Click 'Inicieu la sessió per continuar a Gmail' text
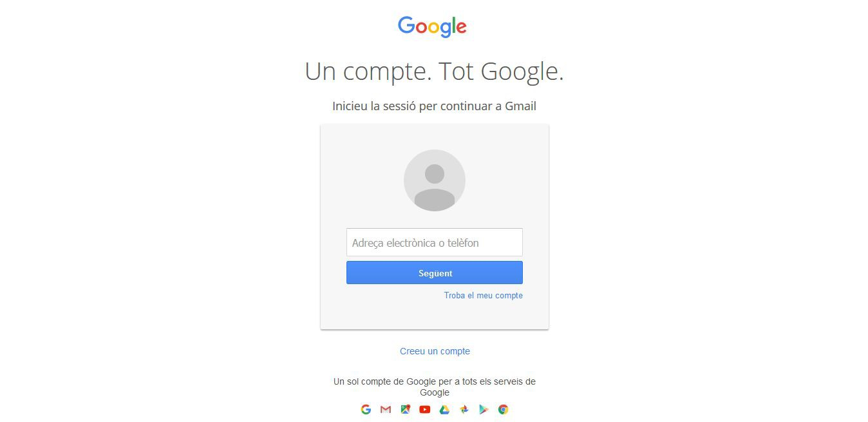 coord(434,106)
